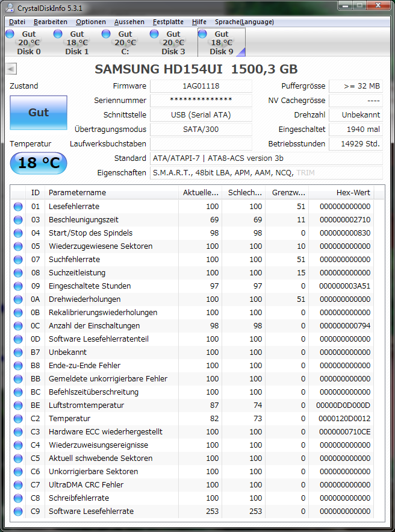The height and width of the screenshot is (532, 395).
Task: Click status icon of UltraDMA CRC Fehler row
Action: pos(18,484)
